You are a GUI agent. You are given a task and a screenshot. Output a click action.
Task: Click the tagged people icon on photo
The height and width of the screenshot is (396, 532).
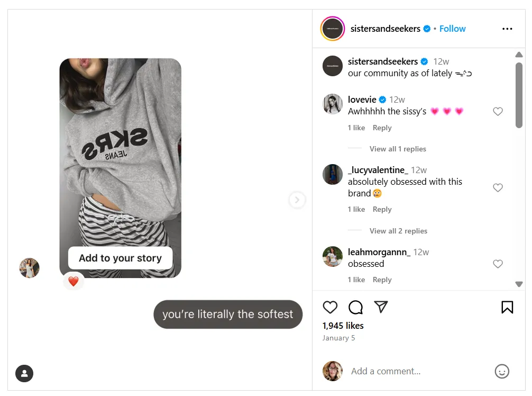(24, 374)
